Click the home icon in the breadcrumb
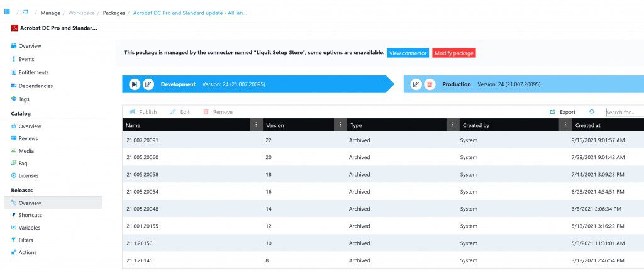Viewport: 644px width, 278px height. pos(7,12)
